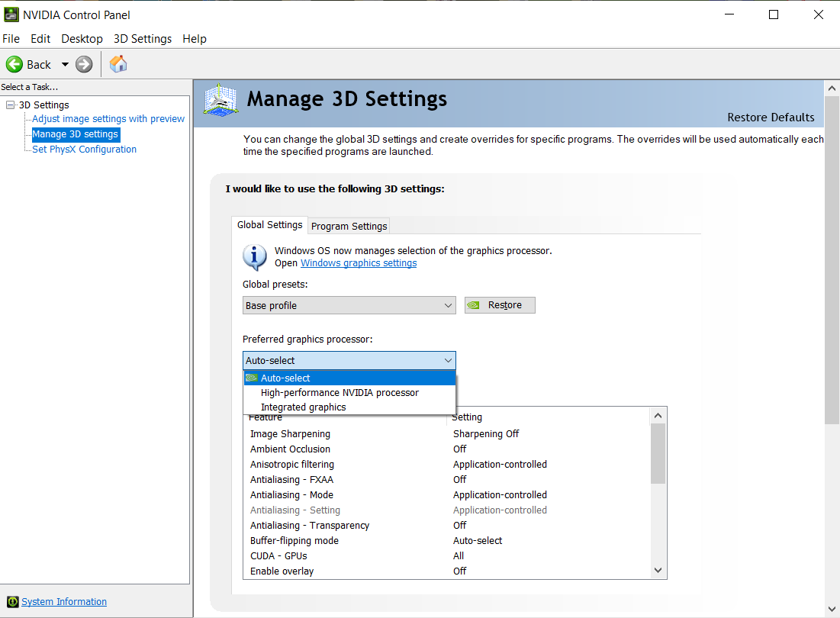Click the NVIDIA logo on Restore button

474,305
